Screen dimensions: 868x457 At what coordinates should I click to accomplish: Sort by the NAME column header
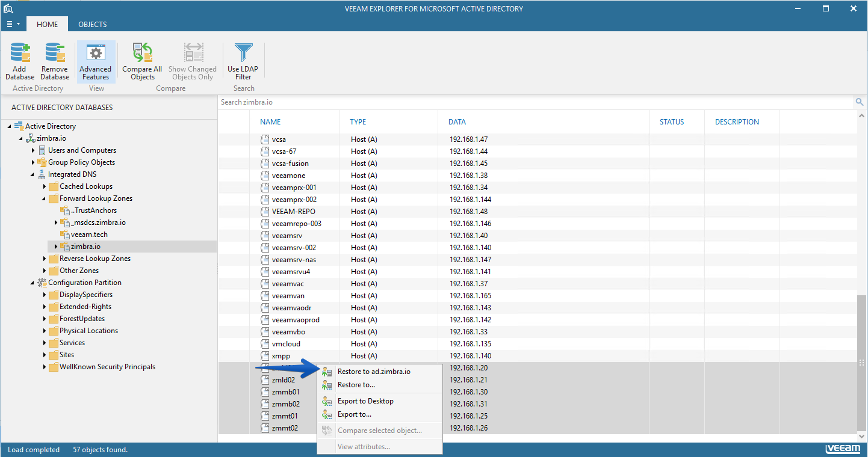click(x=270, y=122)
